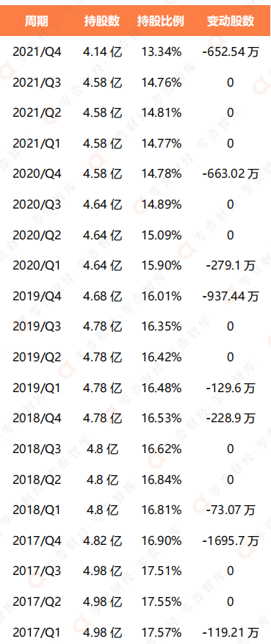Select the 4.68亿 holdings cell
Image resolution: width=271 pixels, height=644 pixels.
(x=102, y=296)
